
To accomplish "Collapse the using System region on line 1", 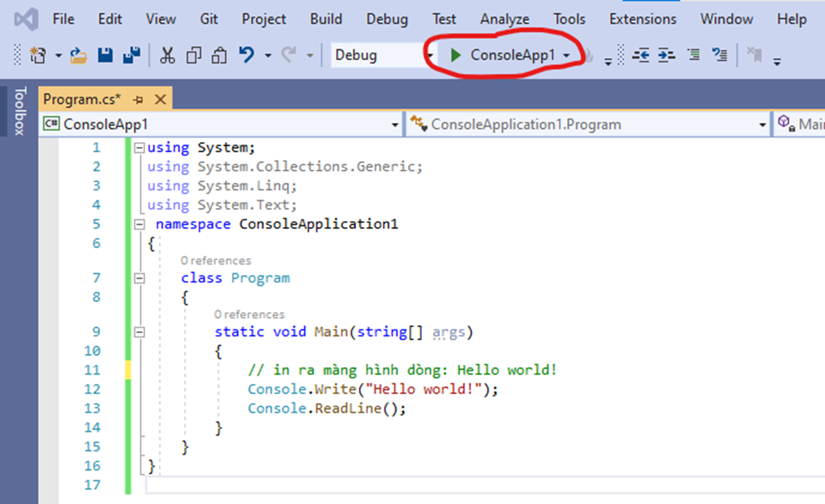I will coord(138,147).
